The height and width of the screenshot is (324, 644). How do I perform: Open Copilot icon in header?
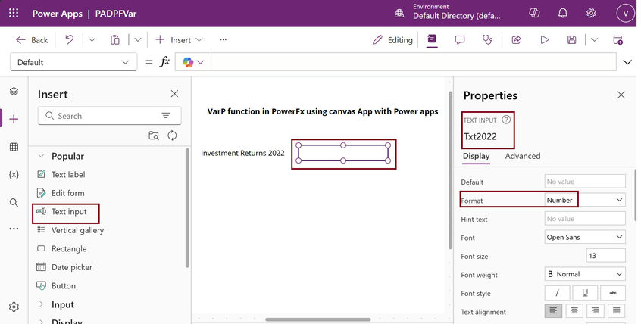click(x=534, y=13)
